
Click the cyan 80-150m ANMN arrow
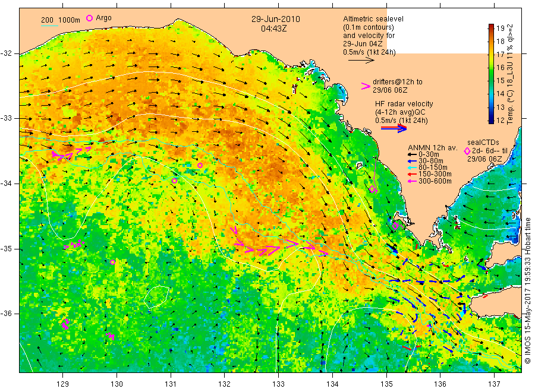tap(412, 167)
